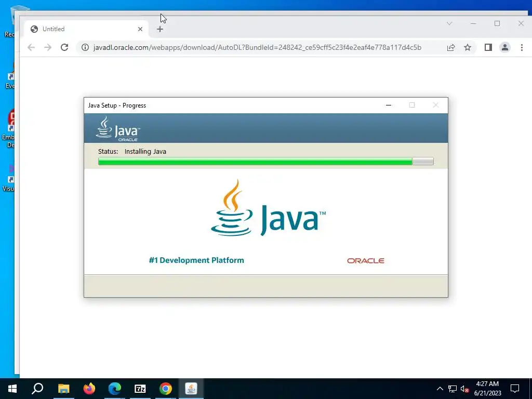Open Chrome profile avatar
The width and height of the screenshot is (532, 399).
tap(505, 47)
